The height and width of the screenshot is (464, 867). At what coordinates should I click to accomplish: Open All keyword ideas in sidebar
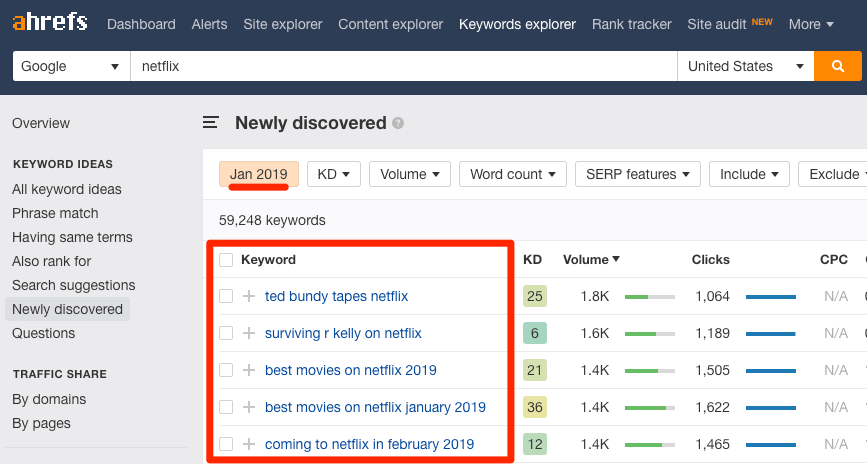(x=67, y=189)
